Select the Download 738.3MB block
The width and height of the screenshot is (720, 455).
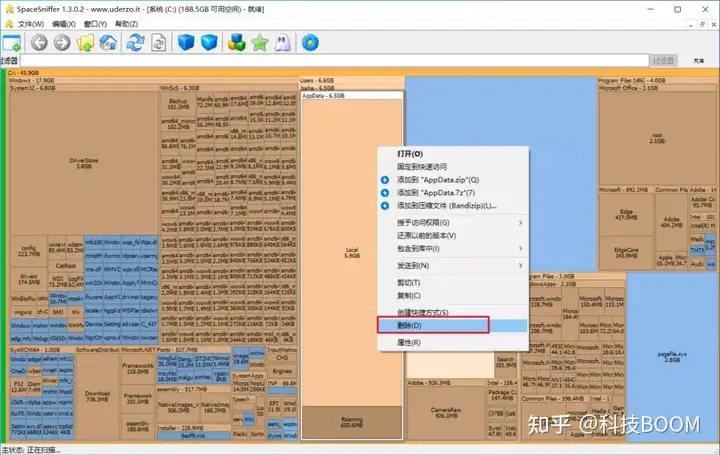[x=97, y=396]
